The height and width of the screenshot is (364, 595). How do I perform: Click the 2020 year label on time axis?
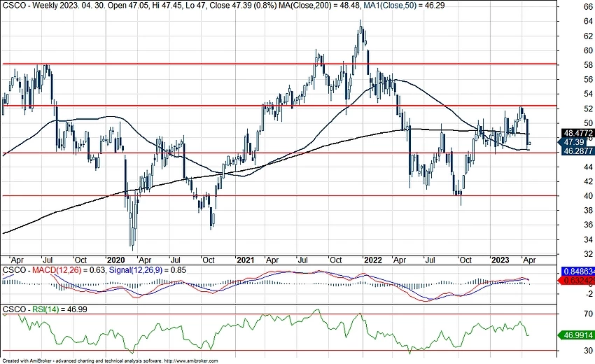click(115, 260)
